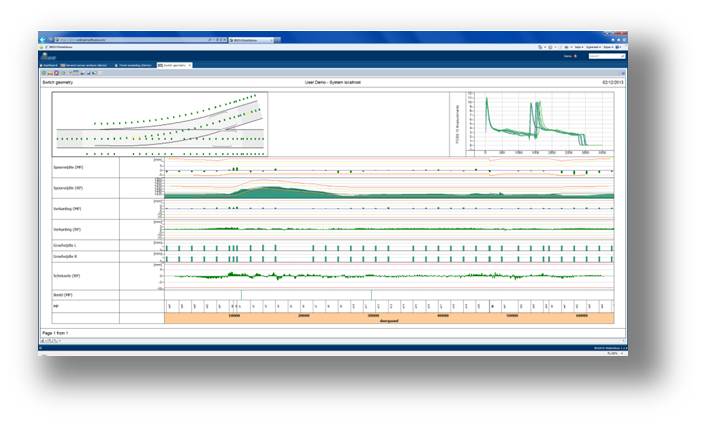
Task: Switch to the Dashboard application tab
Action: (x=49, y=66)
